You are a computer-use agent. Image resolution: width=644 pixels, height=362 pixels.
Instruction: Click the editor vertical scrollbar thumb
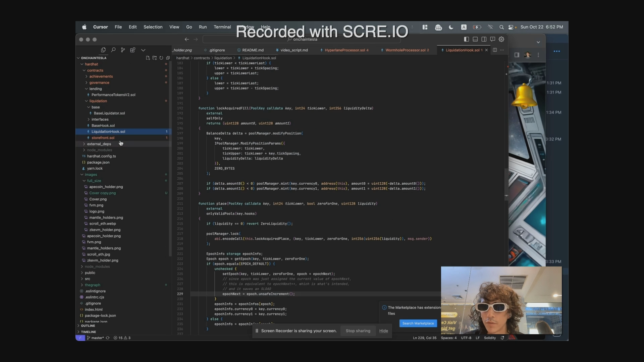tap(506, 184)
